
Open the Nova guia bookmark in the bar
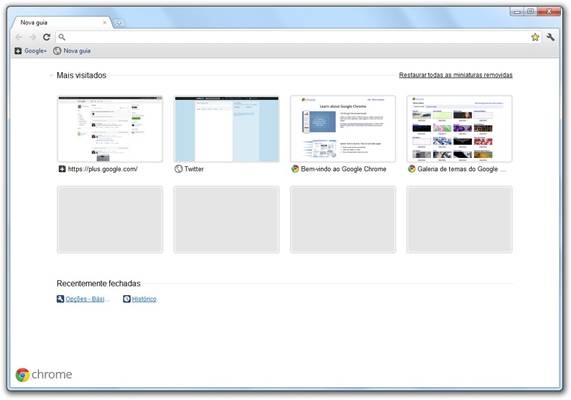click(72, 51)
